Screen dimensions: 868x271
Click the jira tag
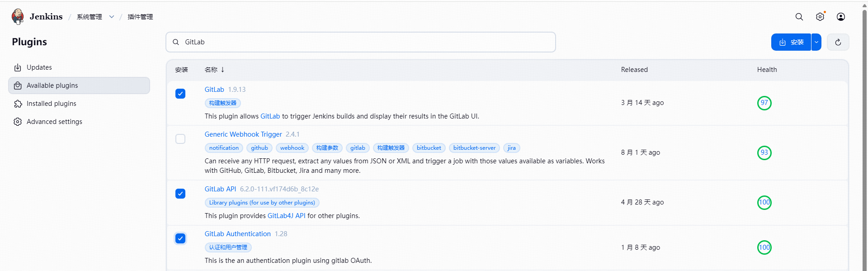click(512, 148)
